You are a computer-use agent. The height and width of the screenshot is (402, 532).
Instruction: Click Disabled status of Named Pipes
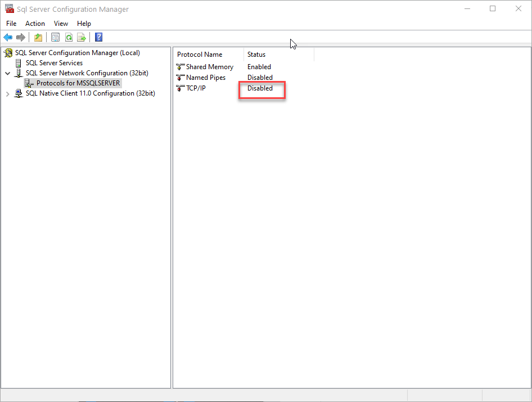tap(260, 78)
